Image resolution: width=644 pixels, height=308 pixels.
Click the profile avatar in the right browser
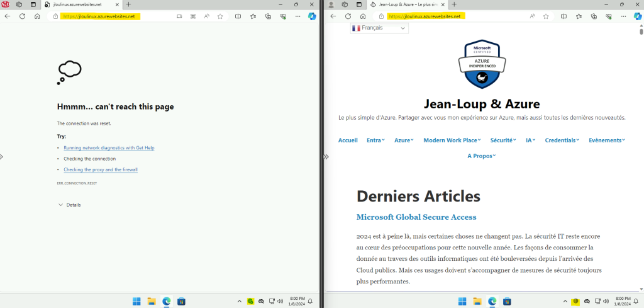[331, 4]
